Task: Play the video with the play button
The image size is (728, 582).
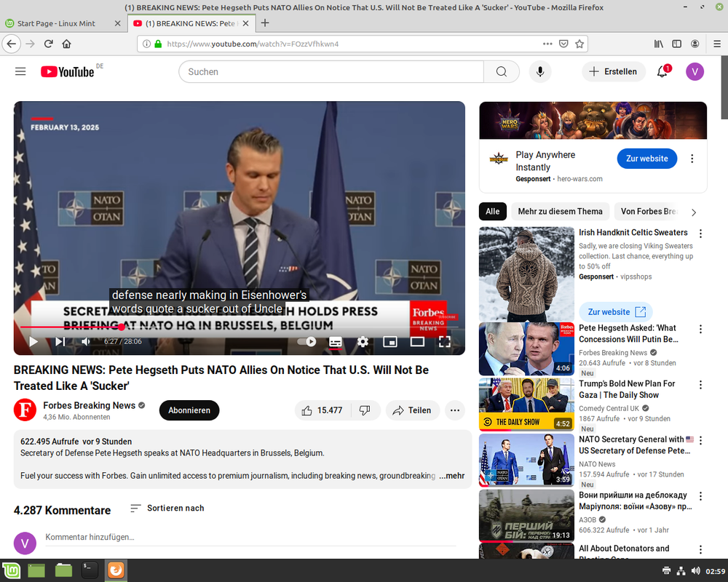Action: [x=33, y=342]
